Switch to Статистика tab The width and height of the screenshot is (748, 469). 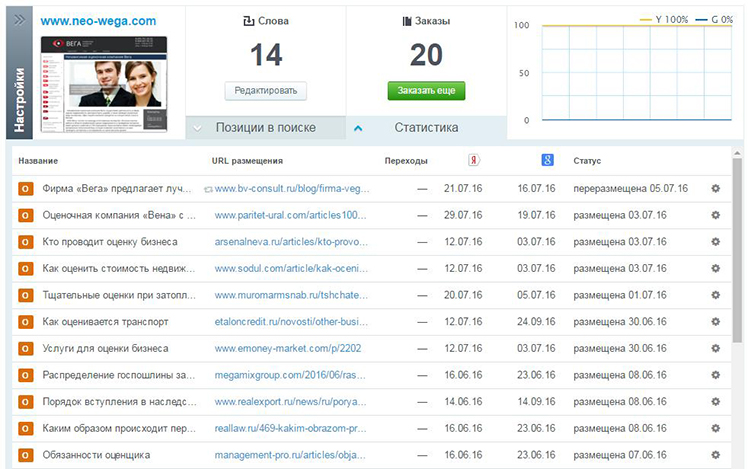pos(426,128)
